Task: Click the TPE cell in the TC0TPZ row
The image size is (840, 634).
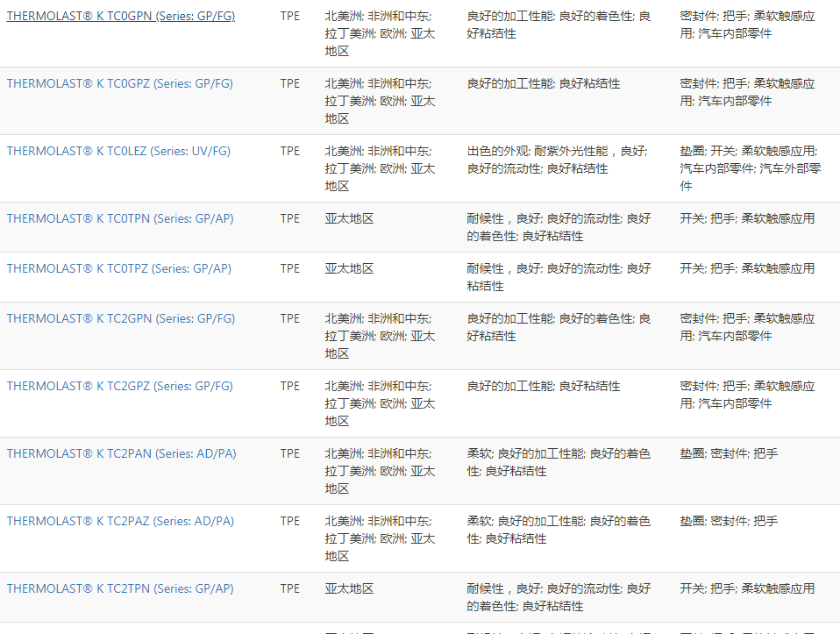Action: (x=290, y=268)
